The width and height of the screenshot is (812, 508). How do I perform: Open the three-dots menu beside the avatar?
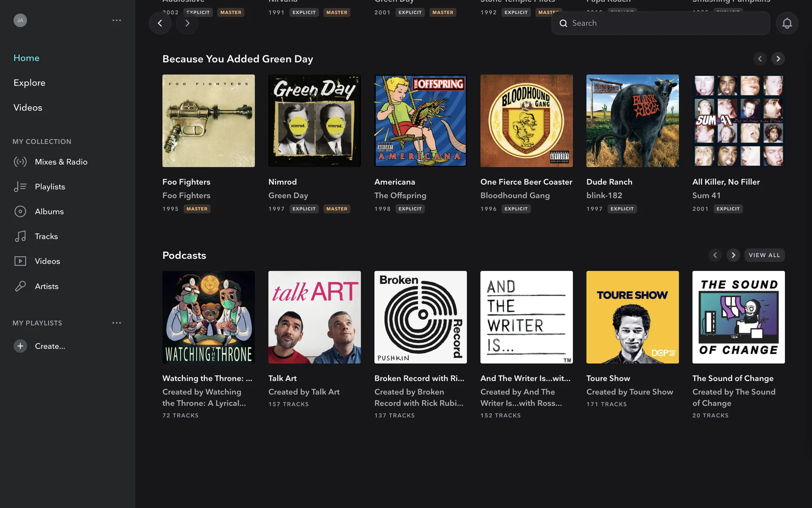[117, 20]
